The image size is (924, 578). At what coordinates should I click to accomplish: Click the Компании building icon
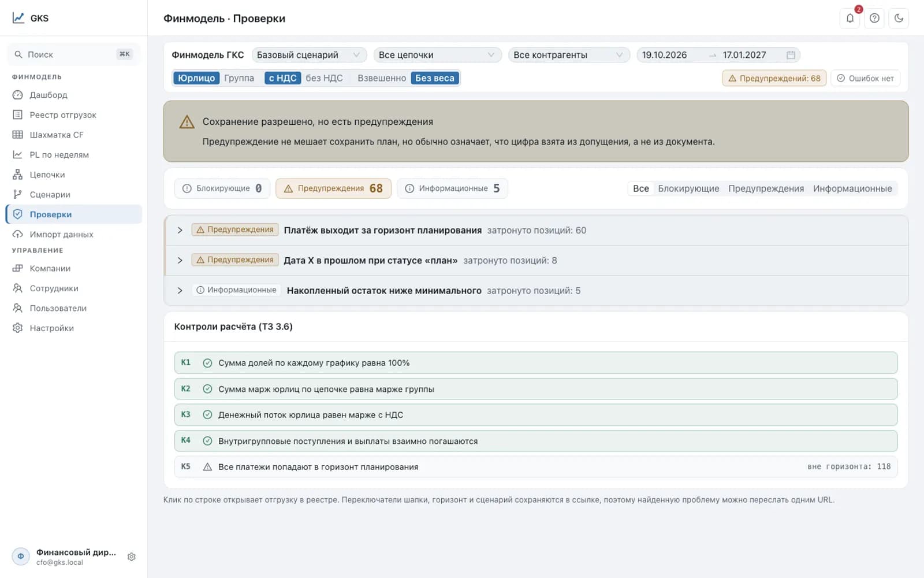point(18,268)
